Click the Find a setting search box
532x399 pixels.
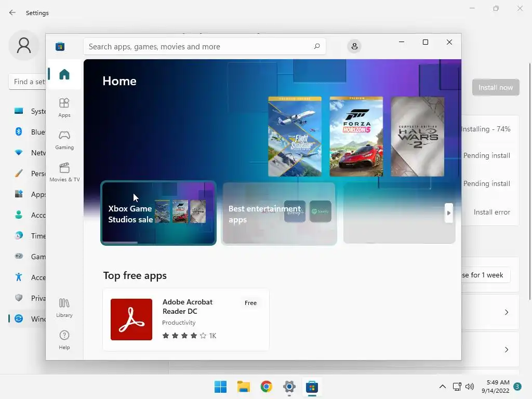pos(27,82)
